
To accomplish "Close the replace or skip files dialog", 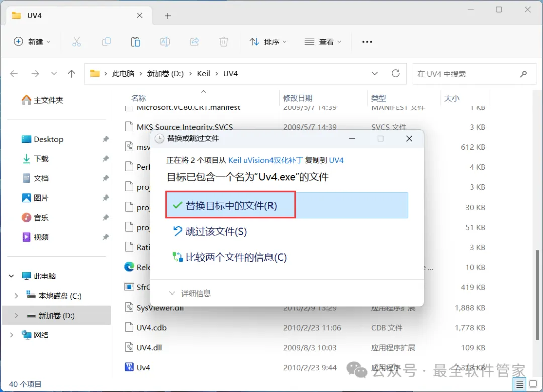I will tap(409, 139).
